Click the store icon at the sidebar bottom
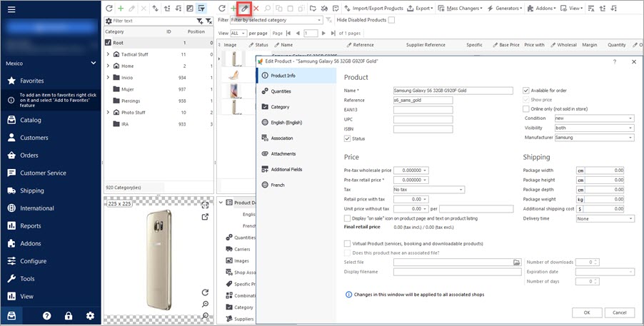Image resolution: width=644 pixels, height=326 pixels. point(11,316)
